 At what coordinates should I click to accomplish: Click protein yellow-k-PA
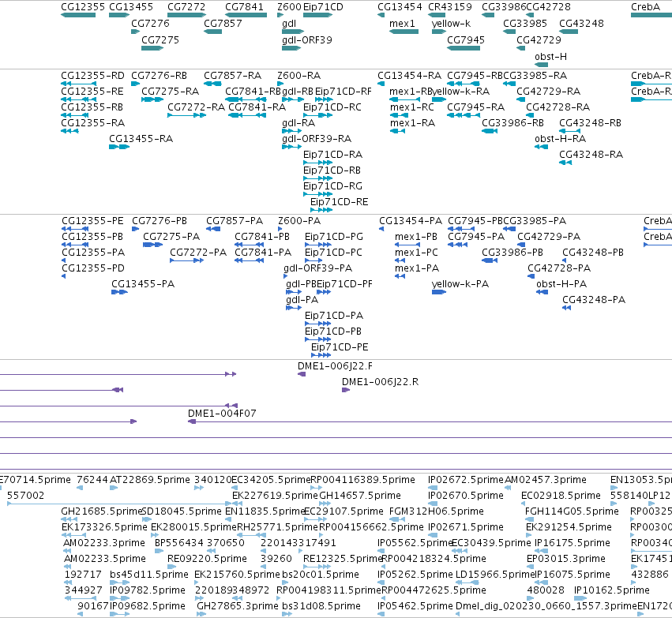coord(460,284)
